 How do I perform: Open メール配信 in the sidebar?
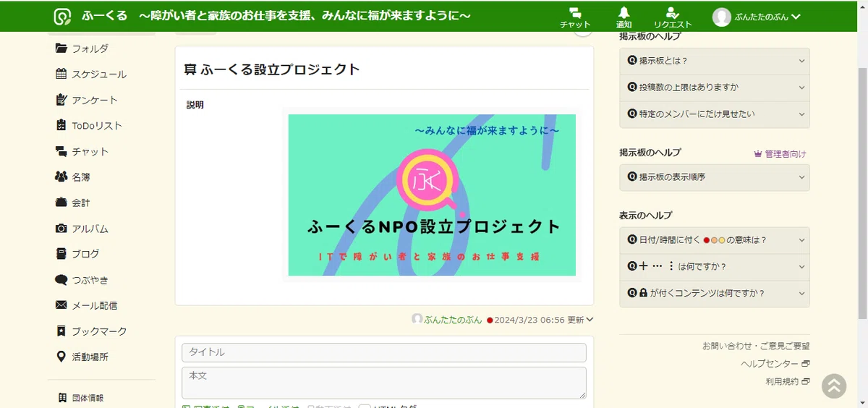click(86, 305)
